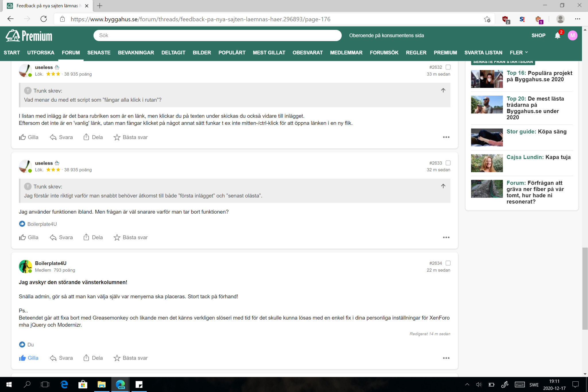This screenshot has width=588, height=392.
Task: Open Boilerplate4U username link on post #2634
Action: click(x=51, y=263)
